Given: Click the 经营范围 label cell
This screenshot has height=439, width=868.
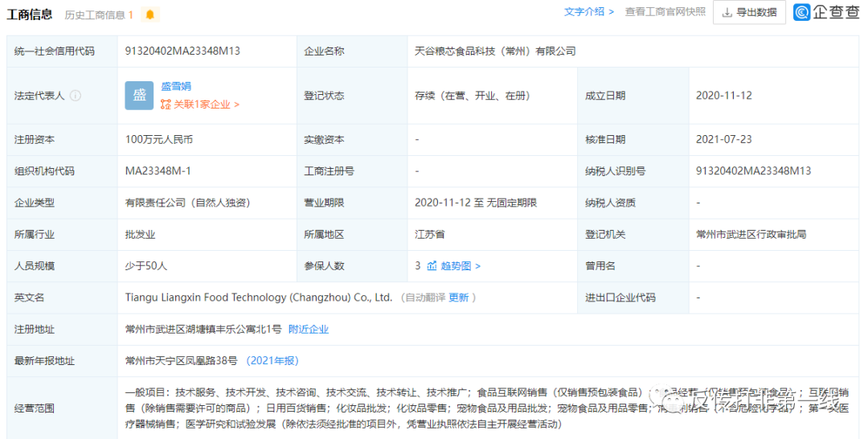Looking at the screenshot, I should coord(35,408).
